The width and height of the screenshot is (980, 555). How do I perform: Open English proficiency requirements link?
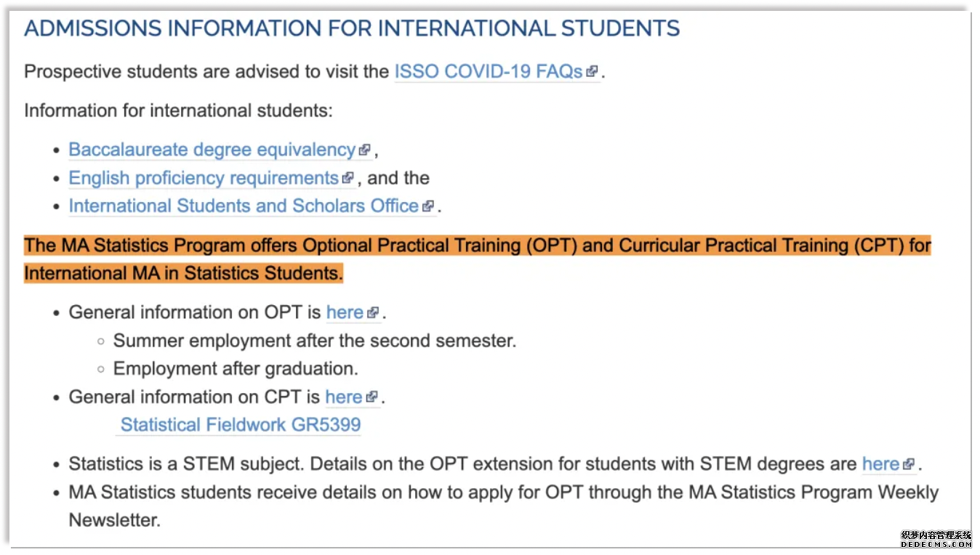click(204, 178)
